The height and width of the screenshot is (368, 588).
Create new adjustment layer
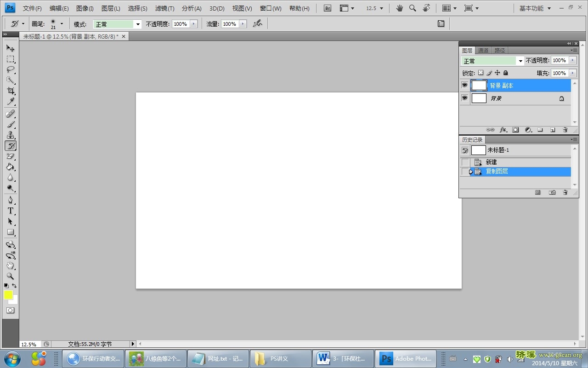point(528,130)
